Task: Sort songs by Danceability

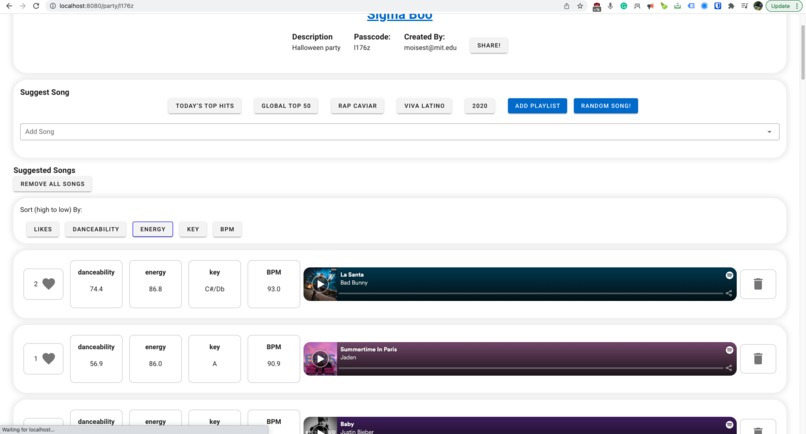Action: 96,229
